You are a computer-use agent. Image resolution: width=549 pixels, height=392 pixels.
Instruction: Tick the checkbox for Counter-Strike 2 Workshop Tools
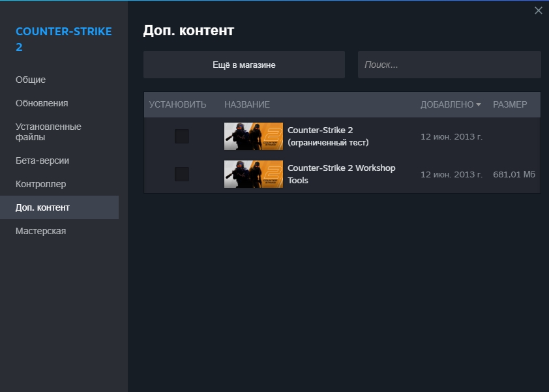(x=182, y=174)
